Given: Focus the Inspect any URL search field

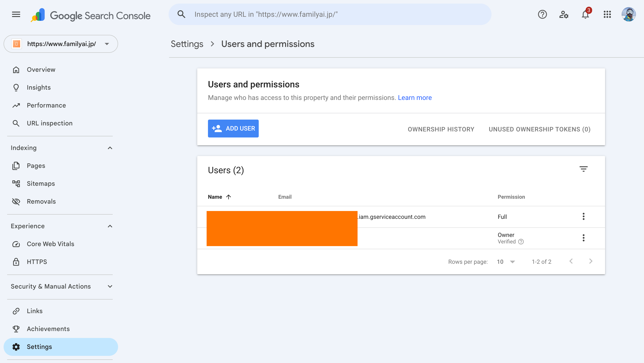Looking at the screenshot, I should [x=330, y=15].
